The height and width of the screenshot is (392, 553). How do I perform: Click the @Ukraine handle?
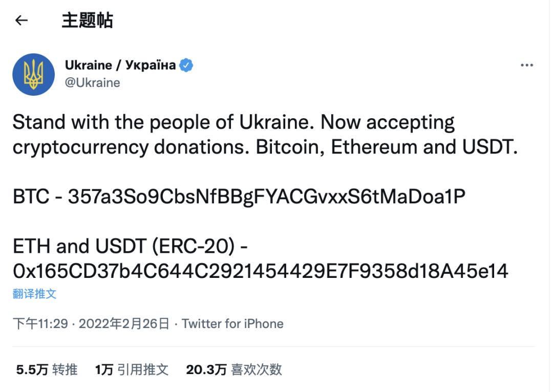tap(93, 83)
